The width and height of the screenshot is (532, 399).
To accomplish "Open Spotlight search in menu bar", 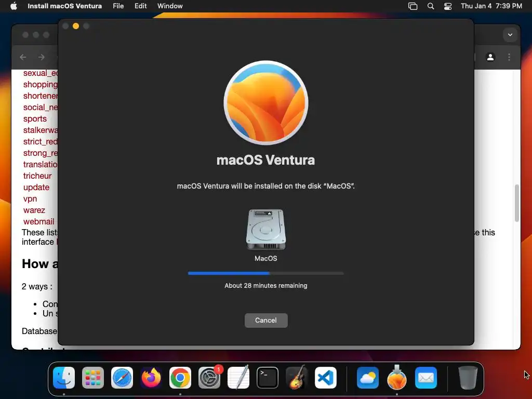I will point(431,6).
